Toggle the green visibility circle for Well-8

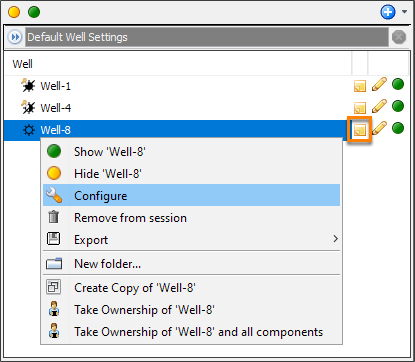coord(398,128)
